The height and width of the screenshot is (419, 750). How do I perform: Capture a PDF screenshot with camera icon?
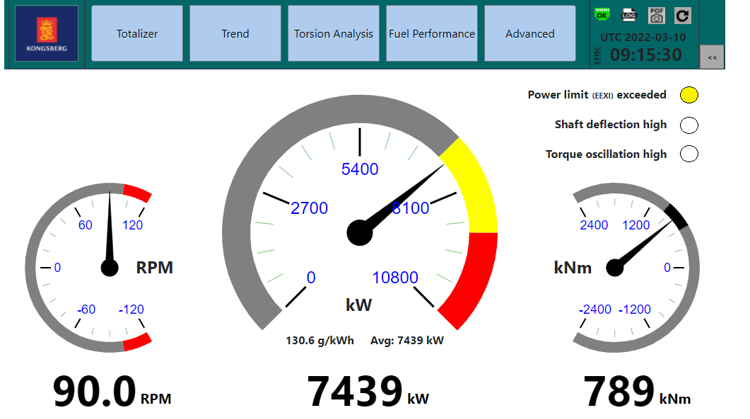point(656,15)
